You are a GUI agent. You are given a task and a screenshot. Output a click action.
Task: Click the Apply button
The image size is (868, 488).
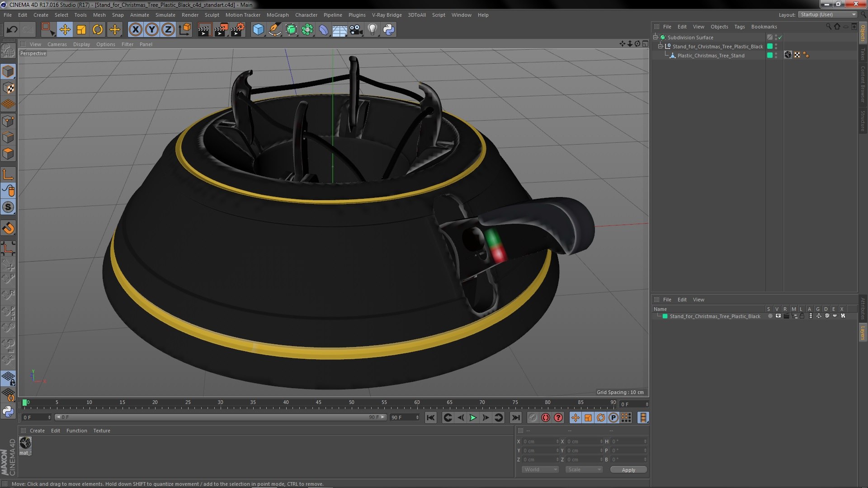628,470
